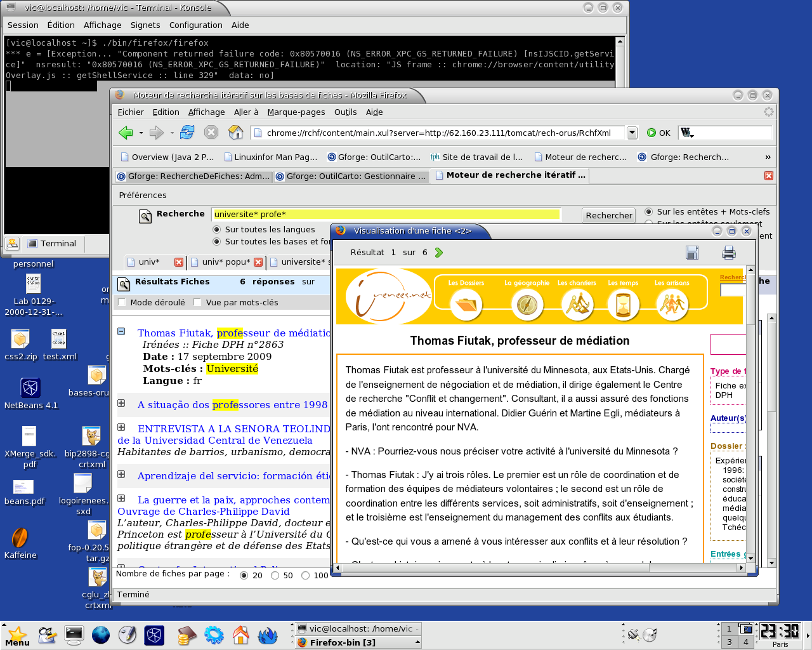The image size is (812, 650).
Task: Enable the Mode déroulé checkbox
Action: click(122, 303)
